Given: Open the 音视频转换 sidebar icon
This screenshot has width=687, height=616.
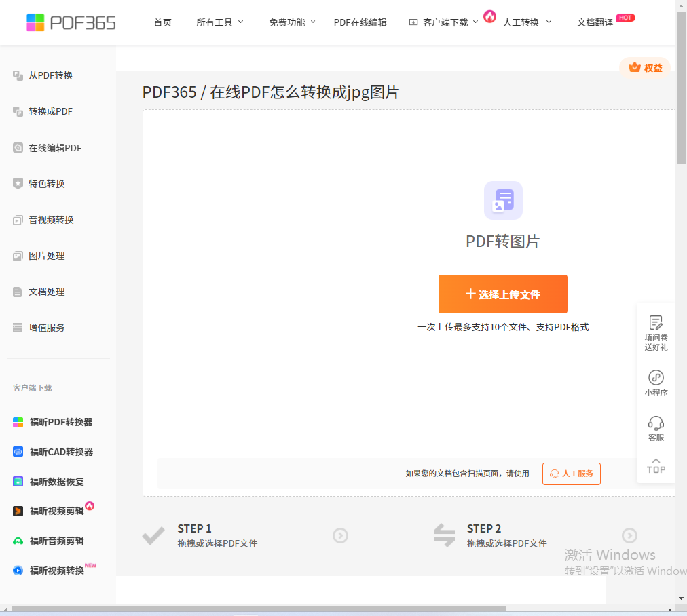Looking at the screenshot, I should [x=18, y=220].
